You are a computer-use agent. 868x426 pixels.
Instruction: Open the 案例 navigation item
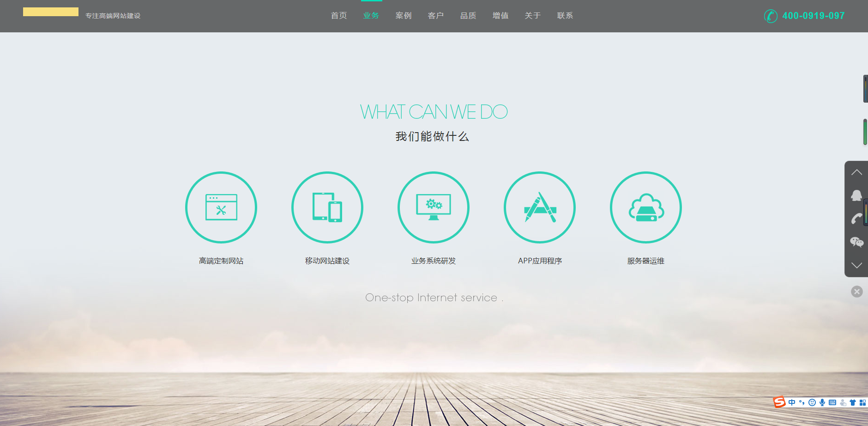[404, 16]
